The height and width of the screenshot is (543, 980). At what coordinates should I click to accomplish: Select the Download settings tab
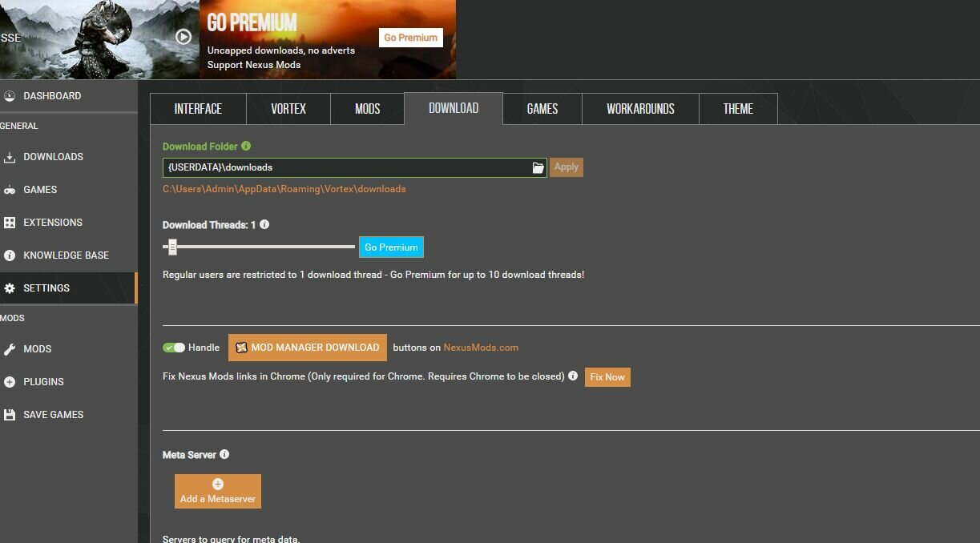(454, 108)
